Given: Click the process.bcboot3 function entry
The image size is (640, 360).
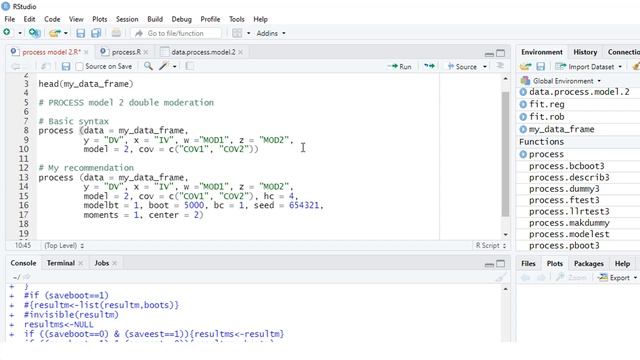Looking at the screenshot, I should click(x=566, y=166).
